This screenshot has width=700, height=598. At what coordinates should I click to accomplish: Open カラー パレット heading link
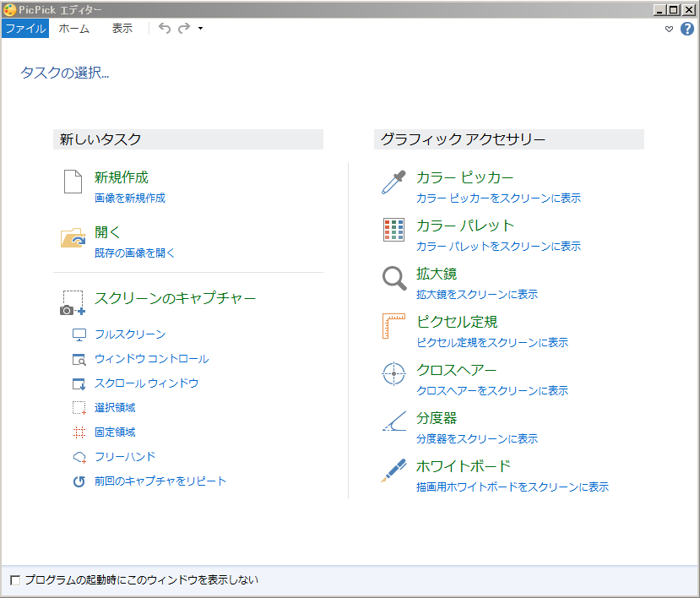[465, 226]
